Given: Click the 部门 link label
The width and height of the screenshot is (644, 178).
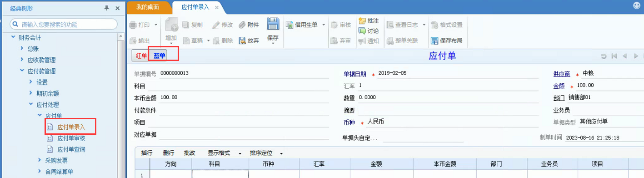Looking at the screenshot, I should (x=559, y=98).
